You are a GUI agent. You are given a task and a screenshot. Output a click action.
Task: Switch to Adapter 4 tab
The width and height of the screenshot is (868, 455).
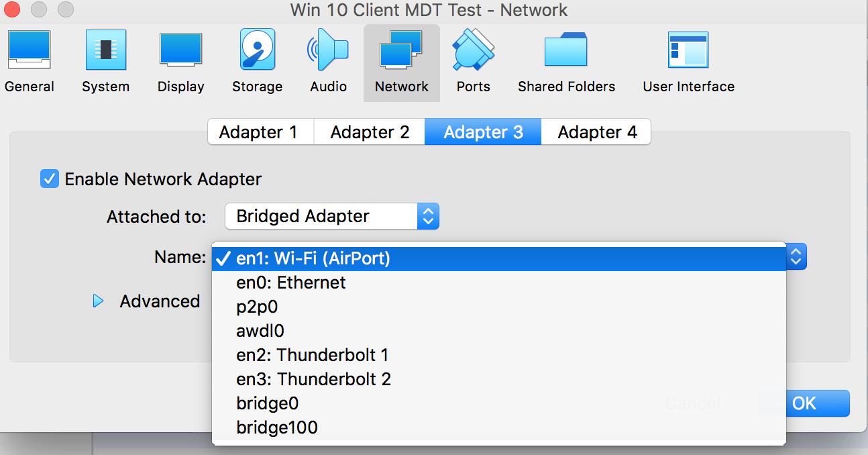pos(597,132)
